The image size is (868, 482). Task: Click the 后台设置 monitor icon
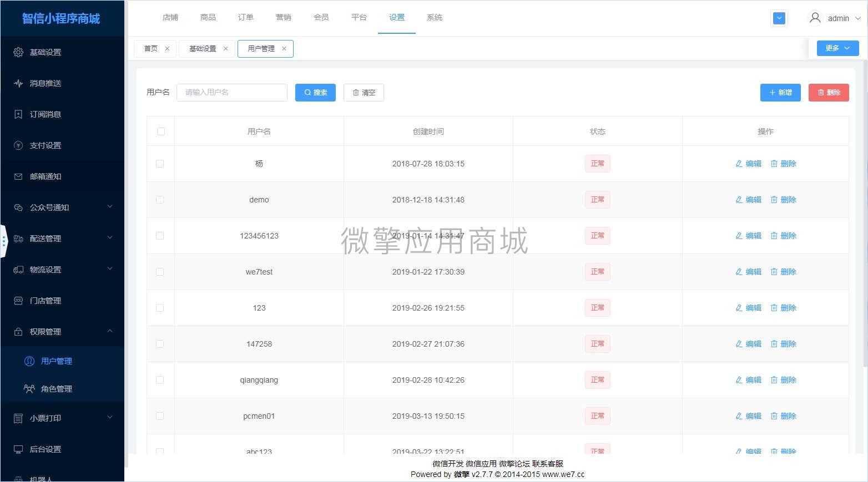point(18,449)
